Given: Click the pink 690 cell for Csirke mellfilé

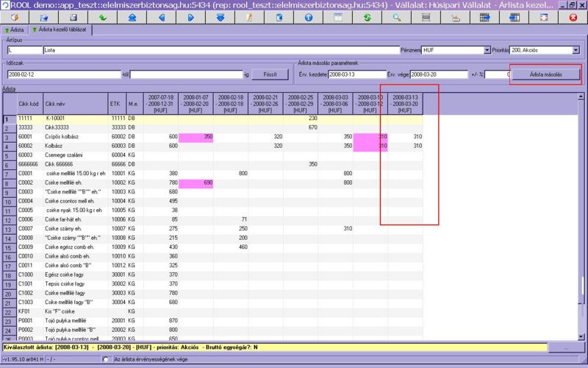Looking at the screenshot, I should (197, 182).
